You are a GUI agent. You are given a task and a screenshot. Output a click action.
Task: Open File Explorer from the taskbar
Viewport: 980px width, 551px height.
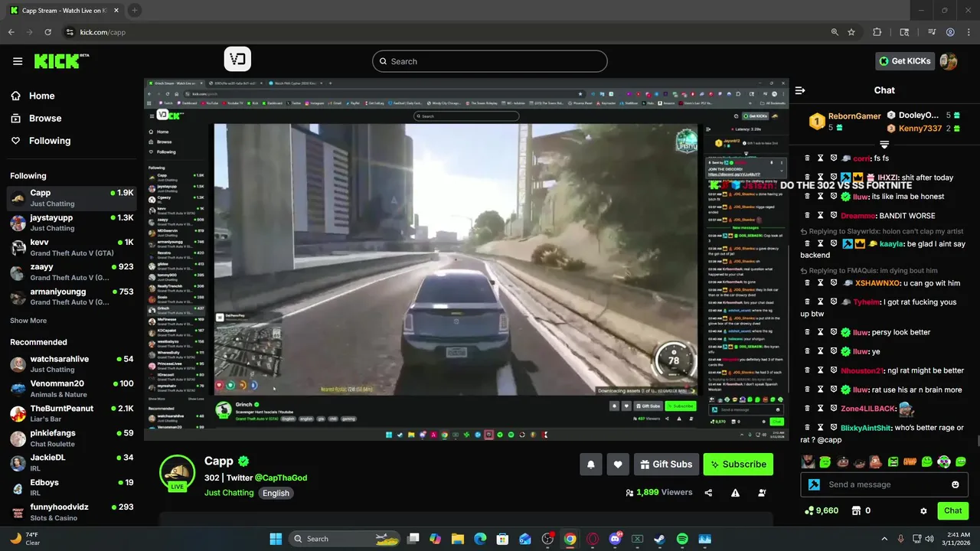pyautogui.click(x=457, y=539)
